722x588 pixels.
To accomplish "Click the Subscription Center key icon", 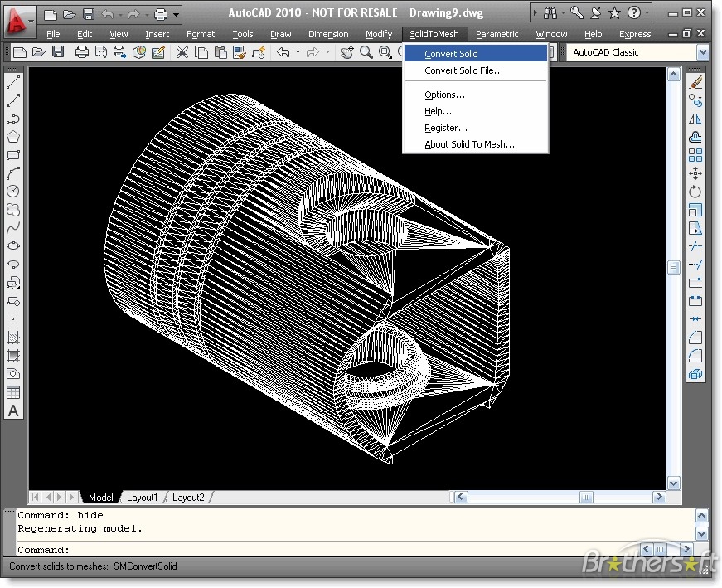I will pyautogui.click(x=576, y=13).
